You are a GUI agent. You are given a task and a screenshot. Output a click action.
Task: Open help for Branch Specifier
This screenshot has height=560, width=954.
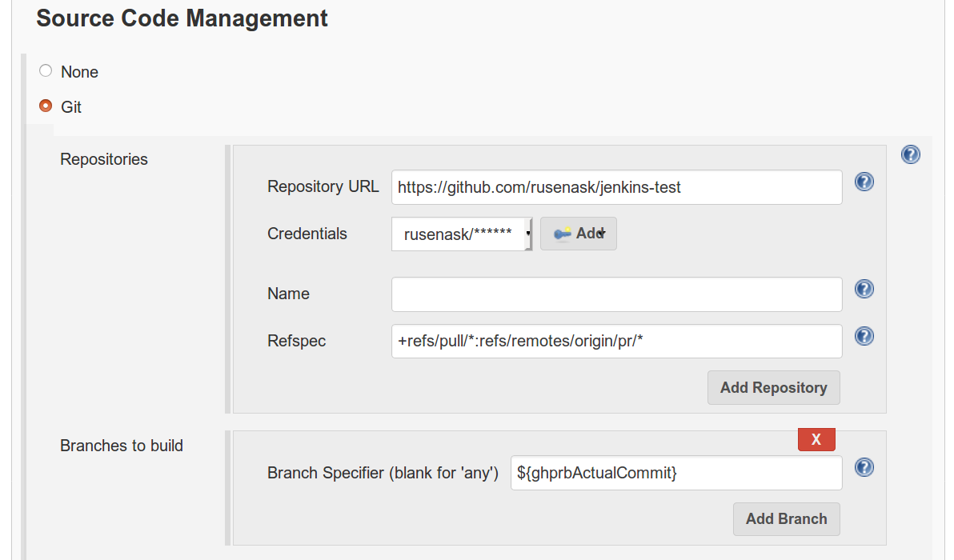click(864, 467)
